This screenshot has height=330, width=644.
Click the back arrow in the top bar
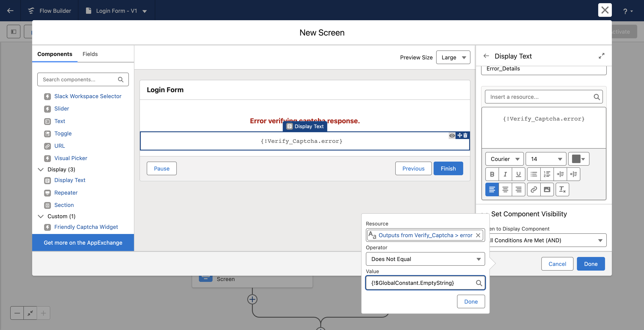tap(10, 10)
